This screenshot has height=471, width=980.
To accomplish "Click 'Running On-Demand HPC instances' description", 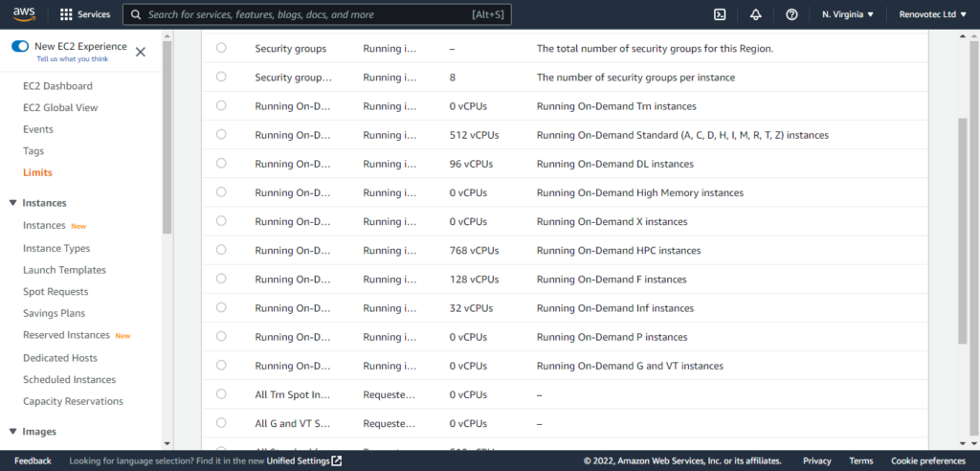I will (619, 250).
